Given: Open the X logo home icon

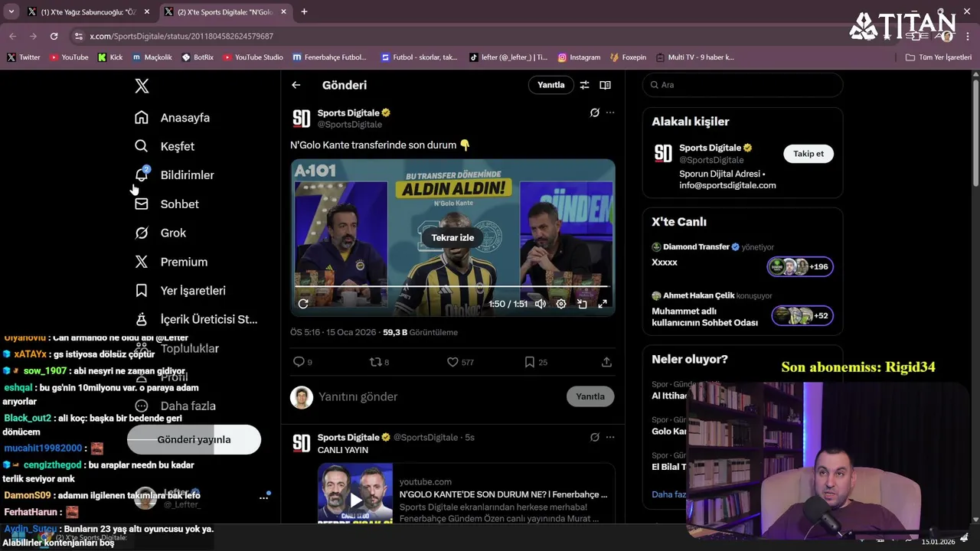Looking at the screenshot, I should pos(142,86).
